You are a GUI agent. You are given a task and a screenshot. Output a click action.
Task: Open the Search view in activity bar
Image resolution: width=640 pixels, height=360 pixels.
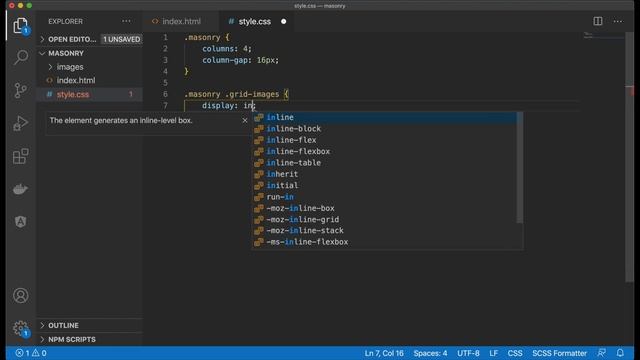20,58
